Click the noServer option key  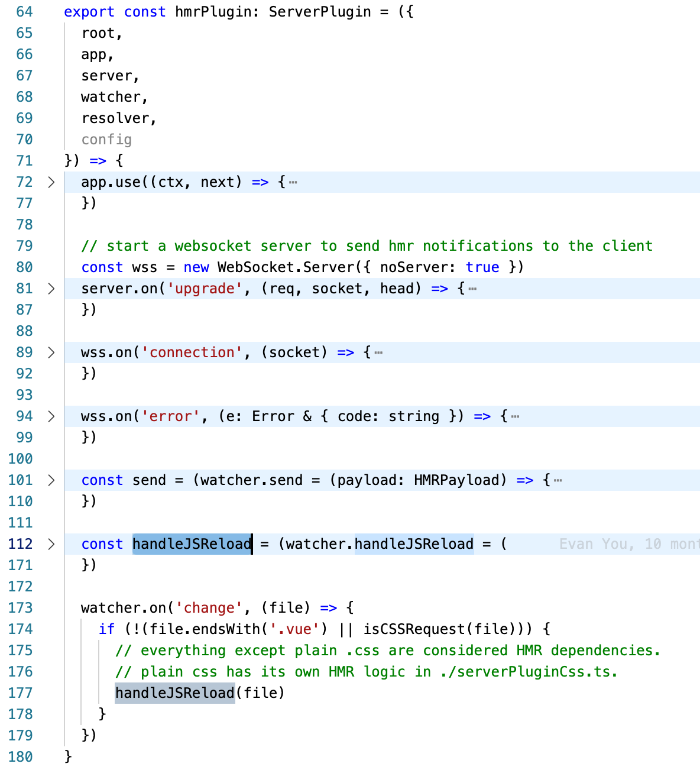(414, 267)
